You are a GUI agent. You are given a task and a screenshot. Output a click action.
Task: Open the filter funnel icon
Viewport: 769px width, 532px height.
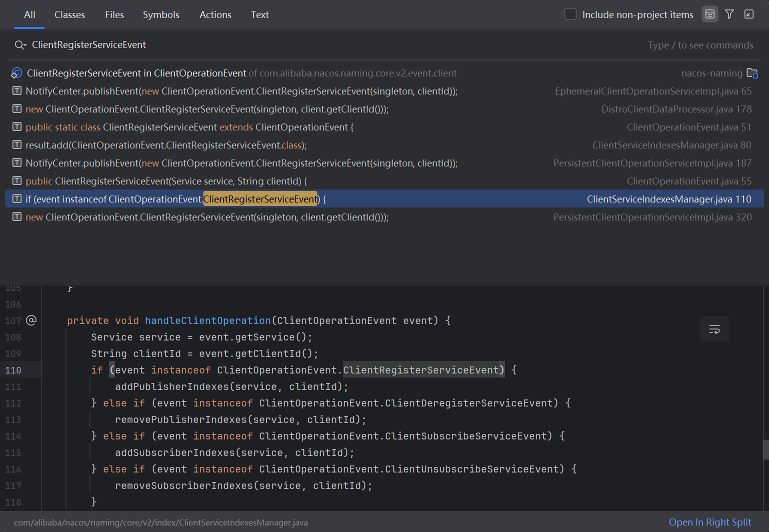729,14
